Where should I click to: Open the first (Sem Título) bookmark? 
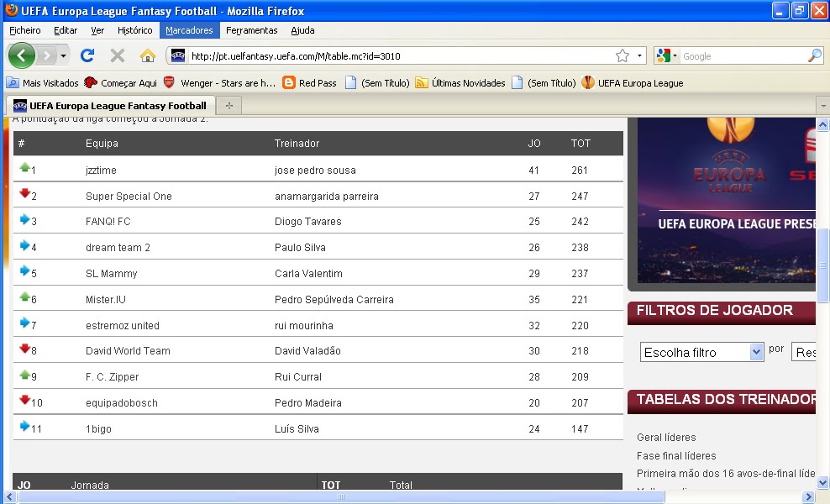point(377,83)
